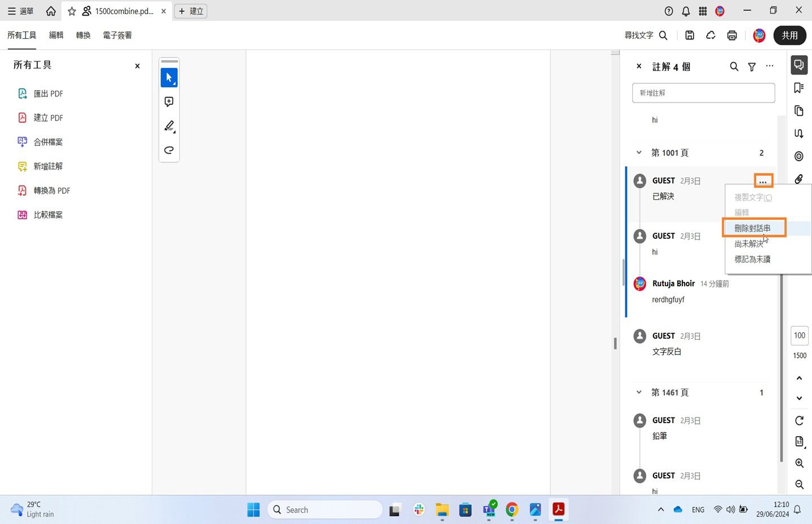Image resolution: width=812 pixels, height=524 pixels.
Task: Open 轉換為 PDF tool
Action: coord(44,190)
